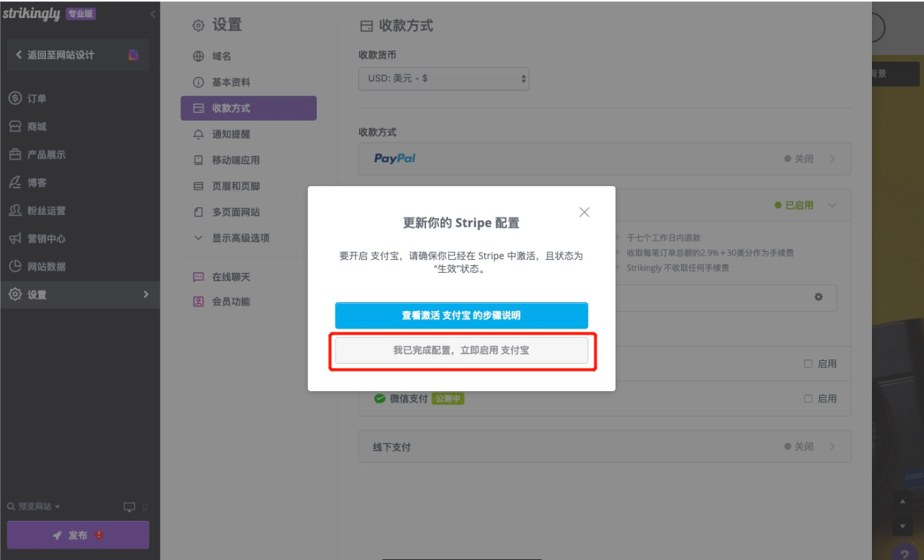Click the 公测中 badge
The image size is (924, 560).
tap(448, 398)
